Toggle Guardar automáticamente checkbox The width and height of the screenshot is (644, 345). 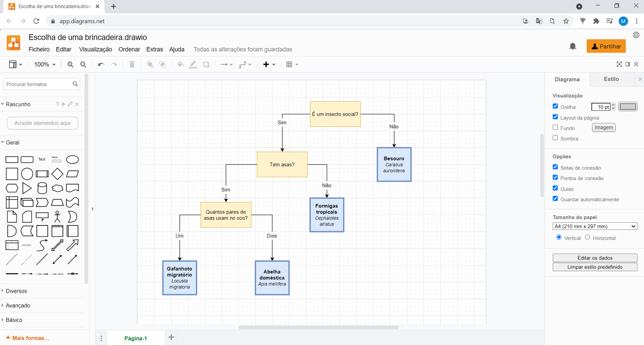tap(555, 198)
